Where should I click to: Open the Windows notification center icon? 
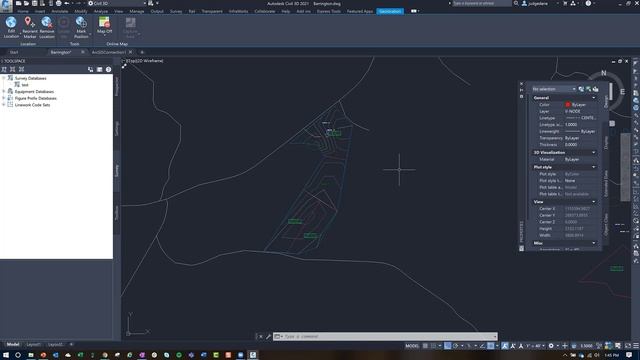pyautogui.click(x=629, y=355)
